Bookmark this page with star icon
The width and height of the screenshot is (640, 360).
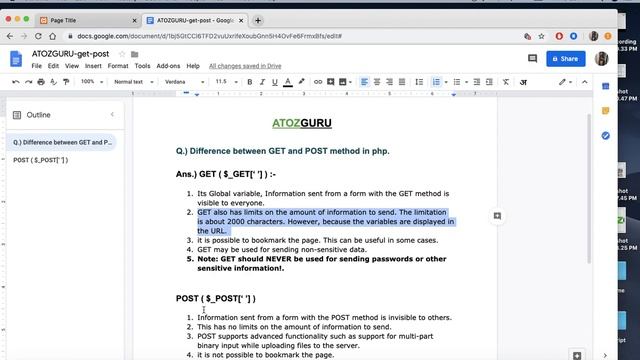tap(541, 36)
